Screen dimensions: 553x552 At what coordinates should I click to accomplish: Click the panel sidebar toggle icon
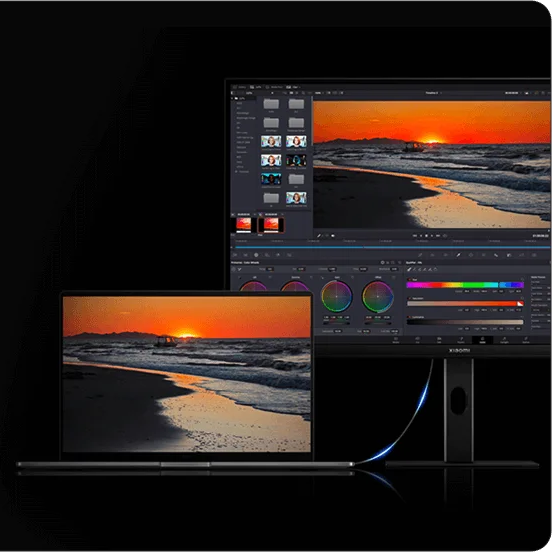click(x=232, y=93)
